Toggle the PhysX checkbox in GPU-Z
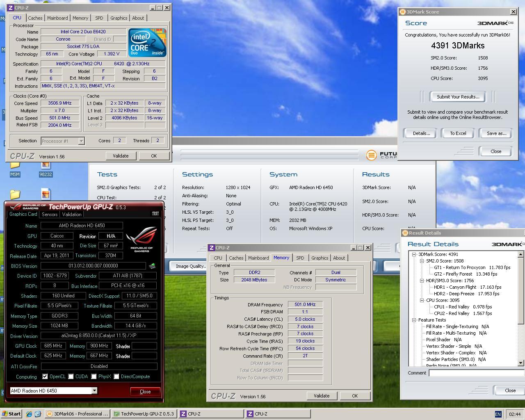 (x=94, y=377)
